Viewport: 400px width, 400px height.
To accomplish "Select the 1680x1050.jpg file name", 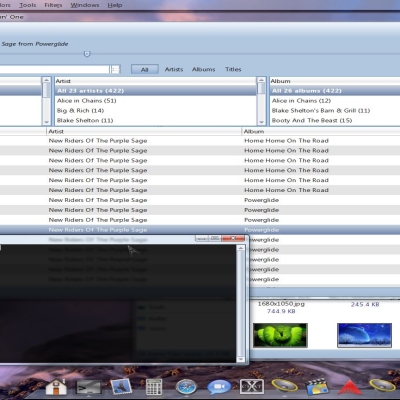I will pyautogui.click(x=281, y=304).
